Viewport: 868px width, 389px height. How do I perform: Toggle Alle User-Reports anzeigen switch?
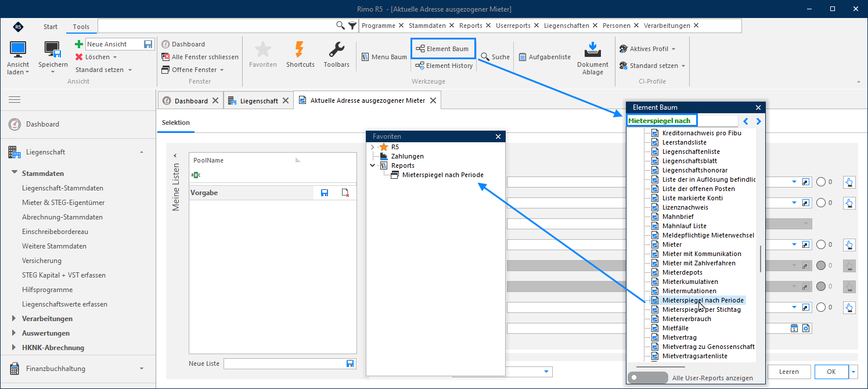[649, 378]
